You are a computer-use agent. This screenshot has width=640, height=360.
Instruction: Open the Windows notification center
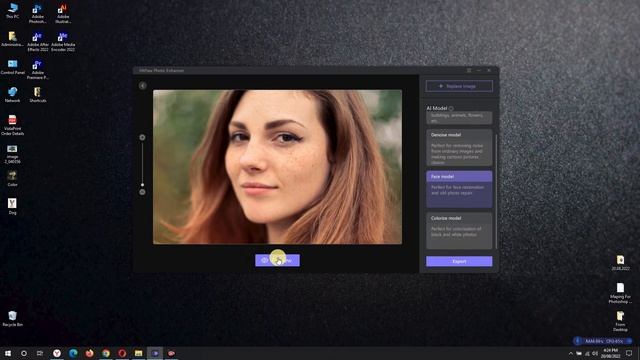coord(629,353)
